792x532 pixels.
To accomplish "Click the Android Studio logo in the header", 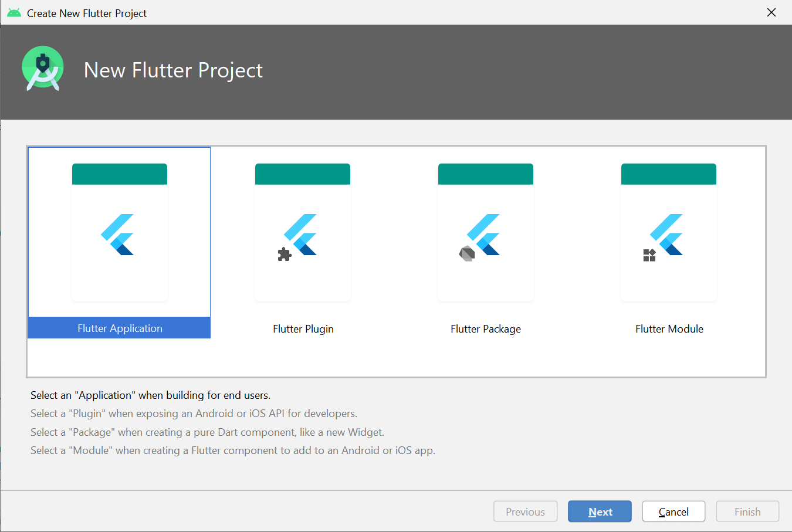I will [x=42, y=68].
